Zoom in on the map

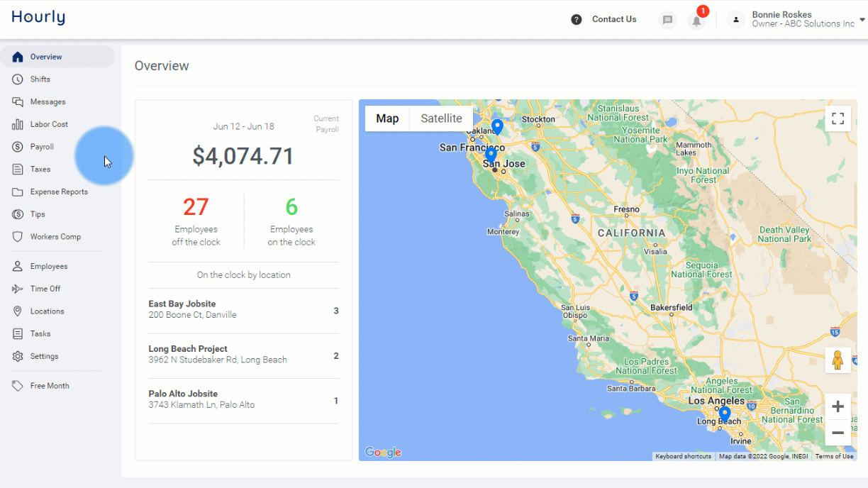(x=838, y=407)
